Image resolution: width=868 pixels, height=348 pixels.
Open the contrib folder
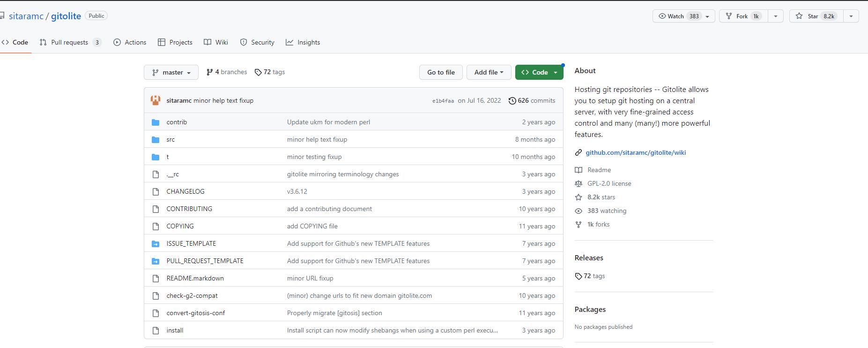click(x=177, y=122)
